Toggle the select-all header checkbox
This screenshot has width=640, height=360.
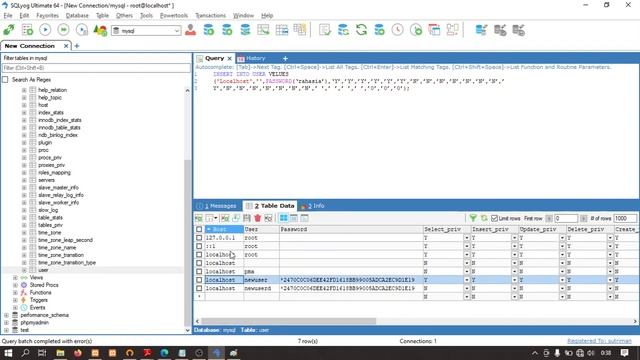tap(199, 229)
